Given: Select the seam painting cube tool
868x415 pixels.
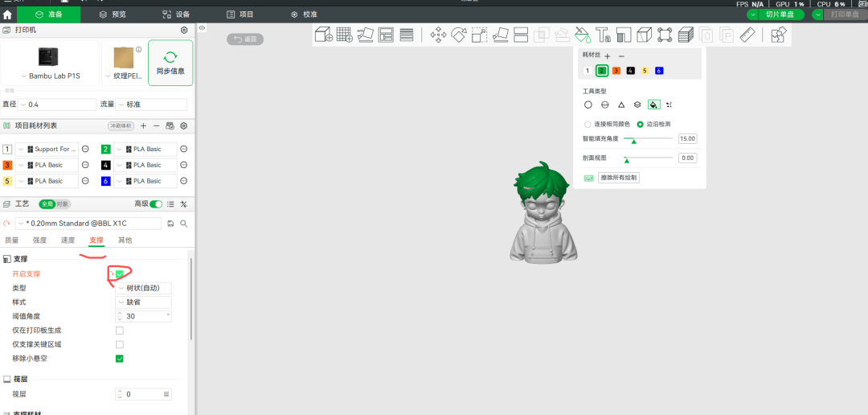Looking at the screenshot, I should click(645, 35).
